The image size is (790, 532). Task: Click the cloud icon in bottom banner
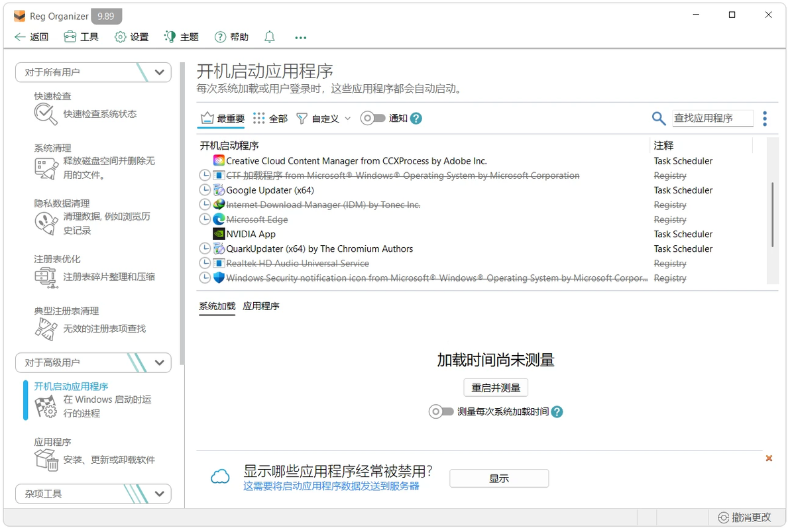(x=220, y=476)
